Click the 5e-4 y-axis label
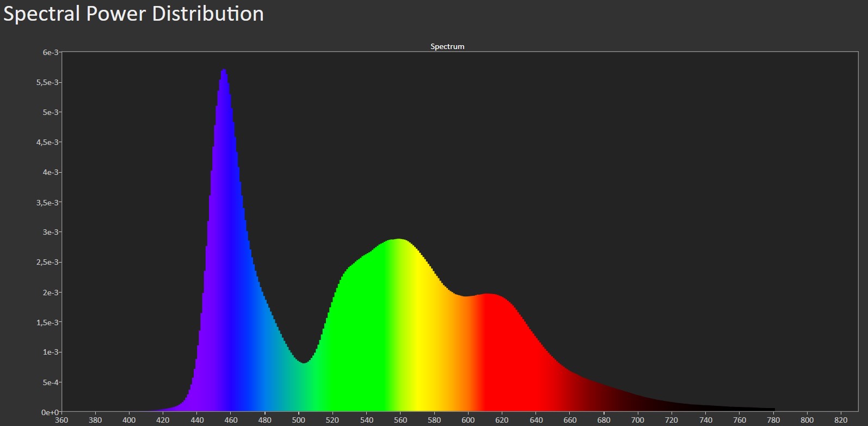The image size is (868, 426). pos(51,382)
